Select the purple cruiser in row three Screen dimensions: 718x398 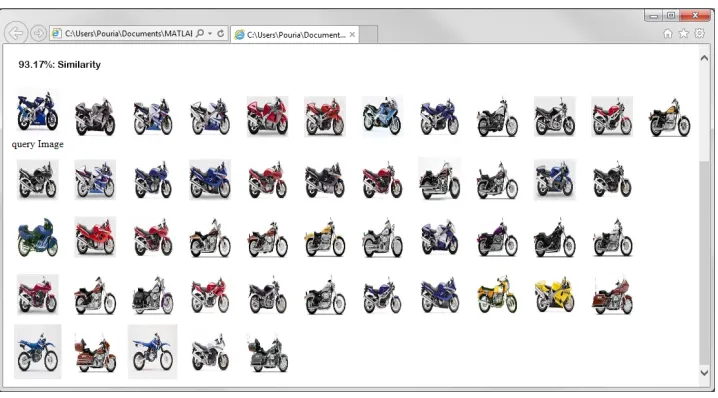pos(497,238)
